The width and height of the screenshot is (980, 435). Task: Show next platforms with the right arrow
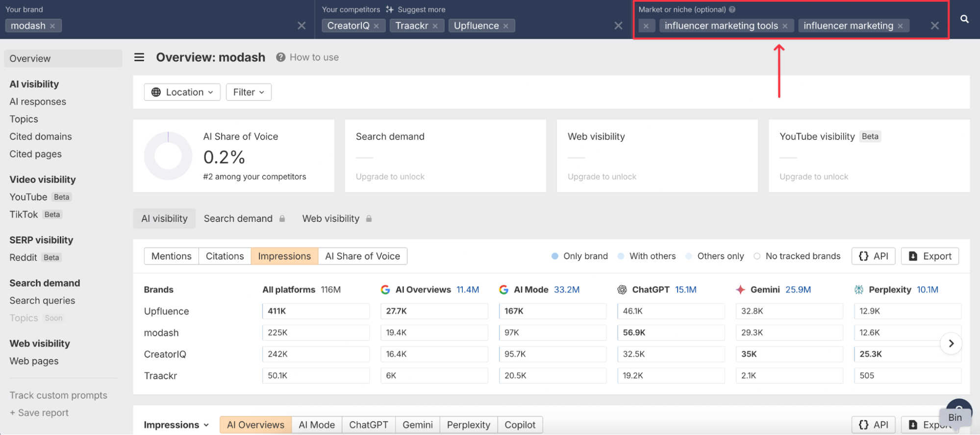[951, 343]
